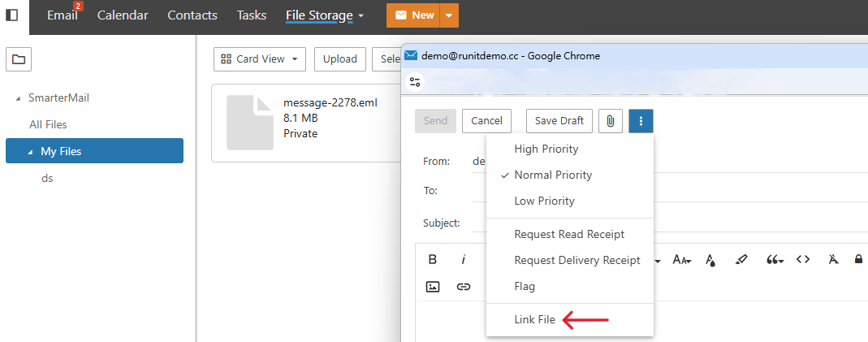Click the highlighter background color icon
Image resolution: width=868 pixels, height=342 pixels.
[741, 260]
